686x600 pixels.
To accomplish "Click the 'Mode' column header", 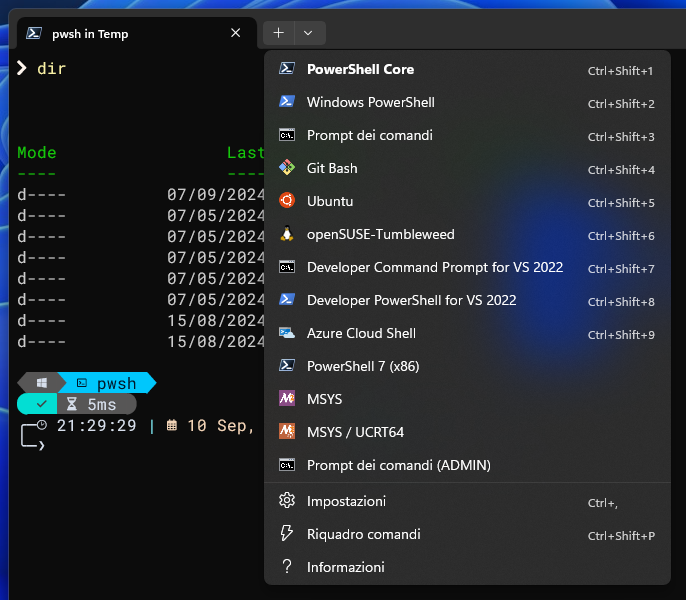I will click(37, 152).
